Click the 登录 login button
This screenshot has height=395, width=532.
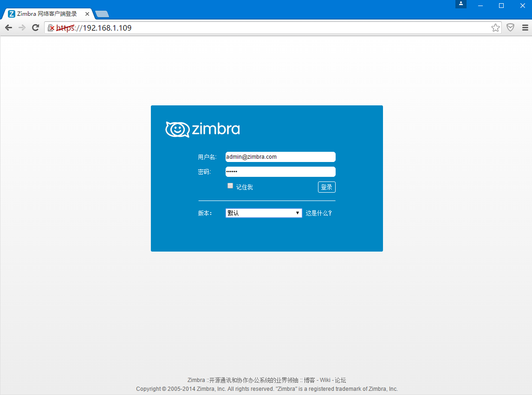pos(327,187)
